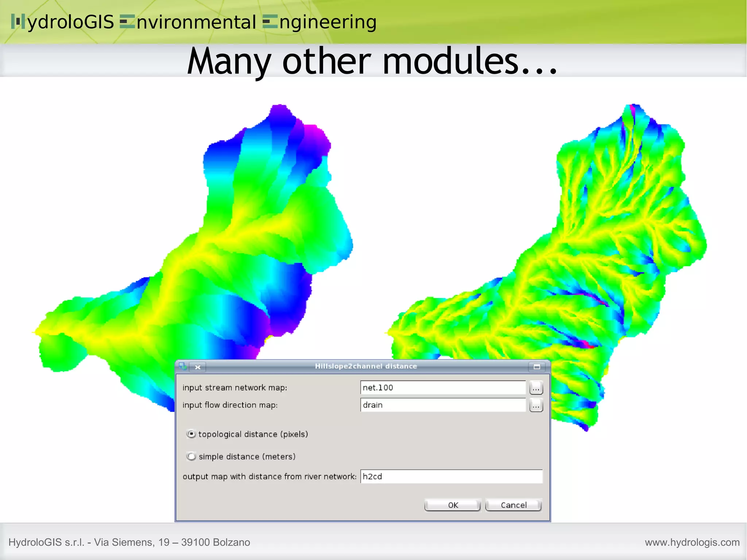The height and width of the screenshot is (560, 747).
Task: Click the drain flow direction field
Action: [x=442, y=405]
